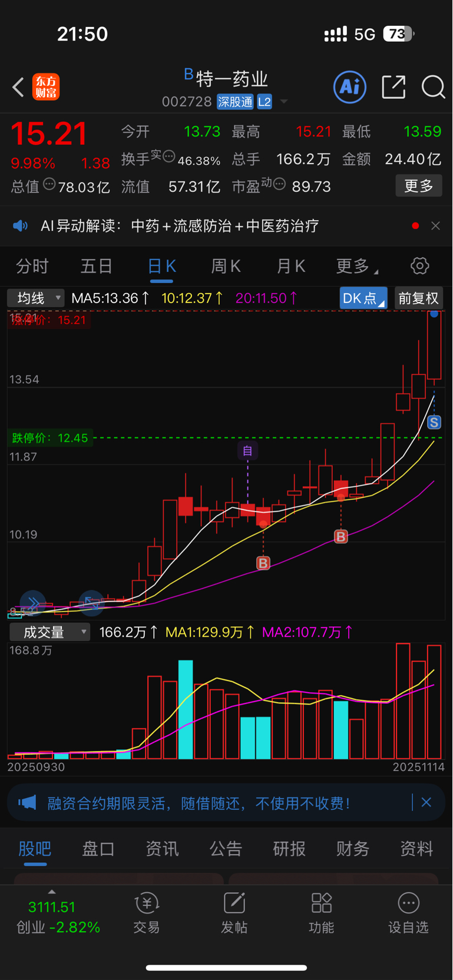The image size is (453, 980).
Task: Open the 成交量 sub-indicator dropdown
Action: [x=49, y=632]
